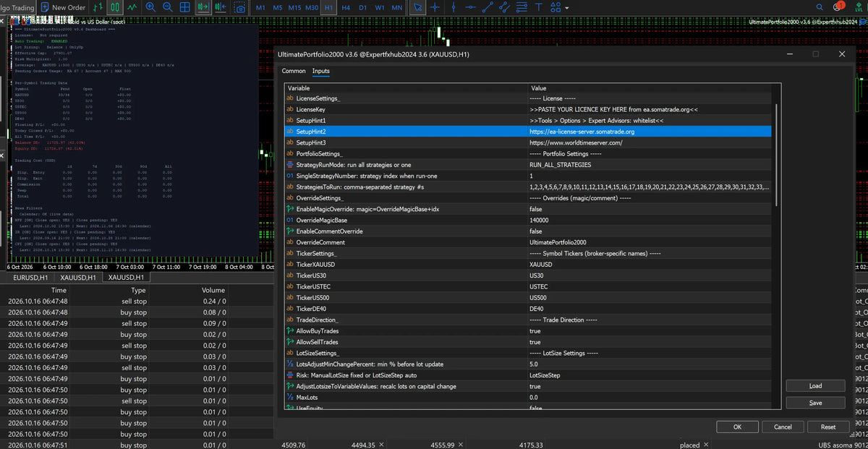Click the zoom in magnifier icon
The image size is (868, 449).
150,7
